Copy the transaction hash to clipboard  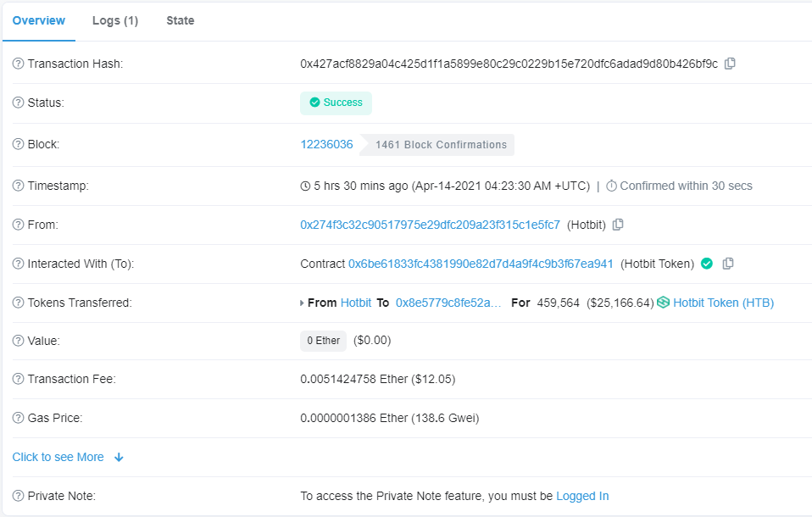730,64
